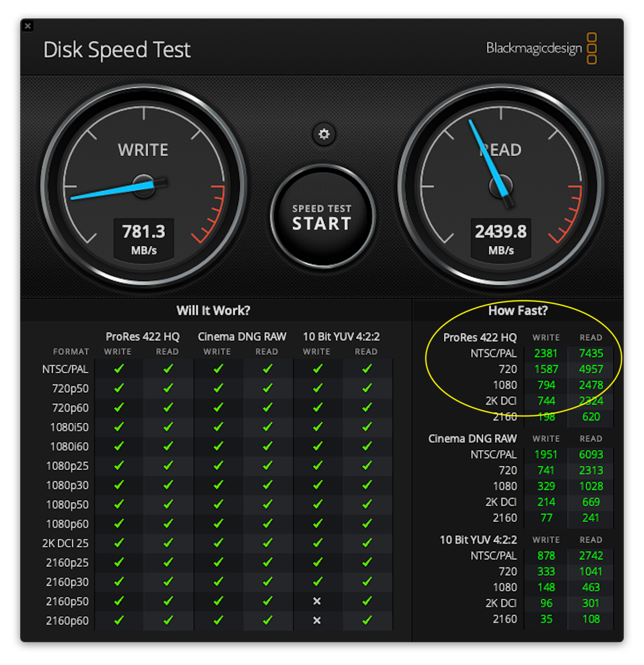The width and height of the screenshot is (644, 665).
Task: Click the NTSC/PAL ProRes write checkmark
Action: (x=119, y=369)
